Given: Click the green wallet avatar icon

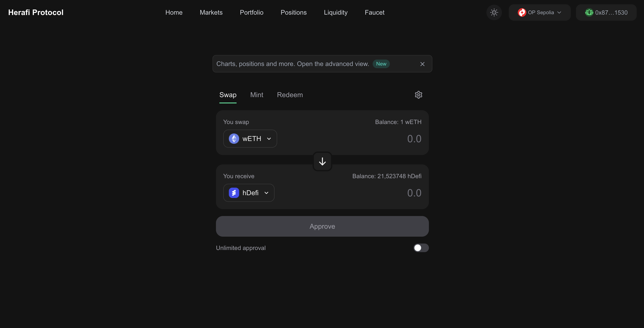Looking at the screenshot, I should coord(589,12).
